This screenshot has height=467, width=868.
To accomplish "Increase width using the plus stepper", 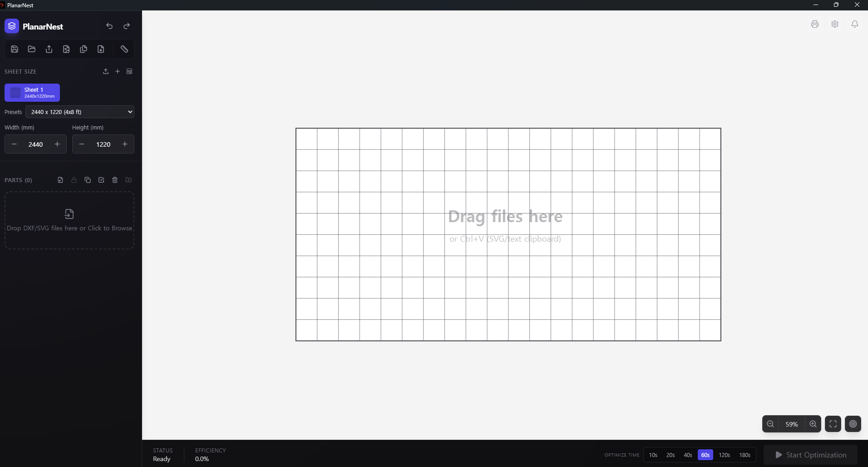I will click(x=57, y=144).
